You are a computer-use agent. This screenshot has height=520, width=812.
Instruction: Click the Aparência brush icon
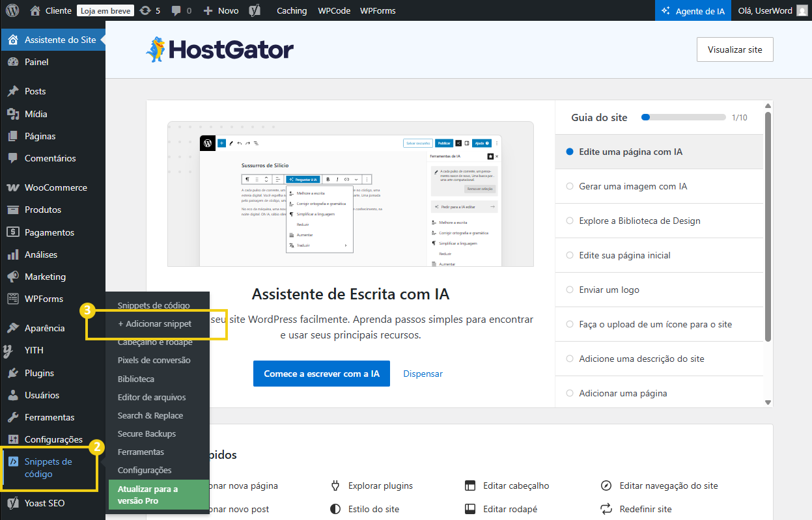click(x=13, y=328)
